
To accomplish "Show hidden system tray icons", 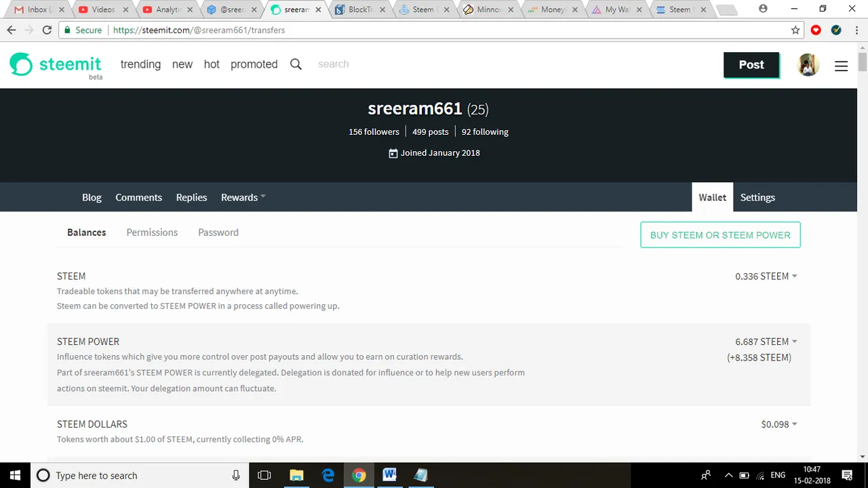I will pyautogui.click(x=728, y=475).
